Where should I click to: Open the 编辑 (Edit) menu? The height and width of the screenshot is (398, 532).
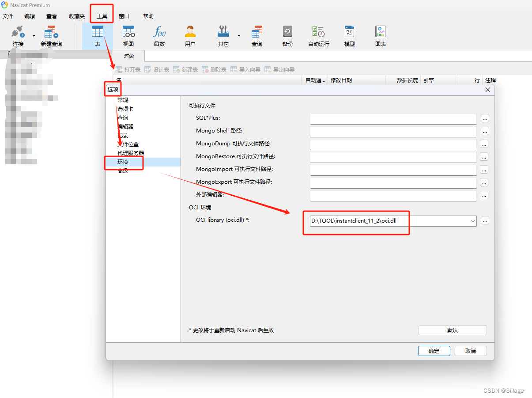(30, 16)
